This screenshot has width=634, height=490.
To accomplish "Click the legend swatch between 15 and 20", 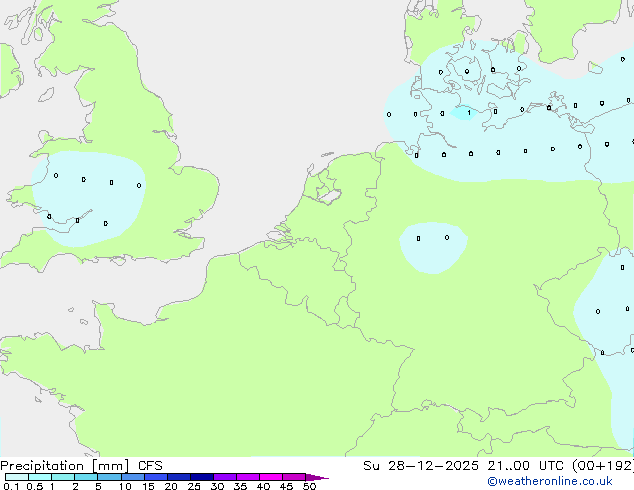I will [156, 477].
